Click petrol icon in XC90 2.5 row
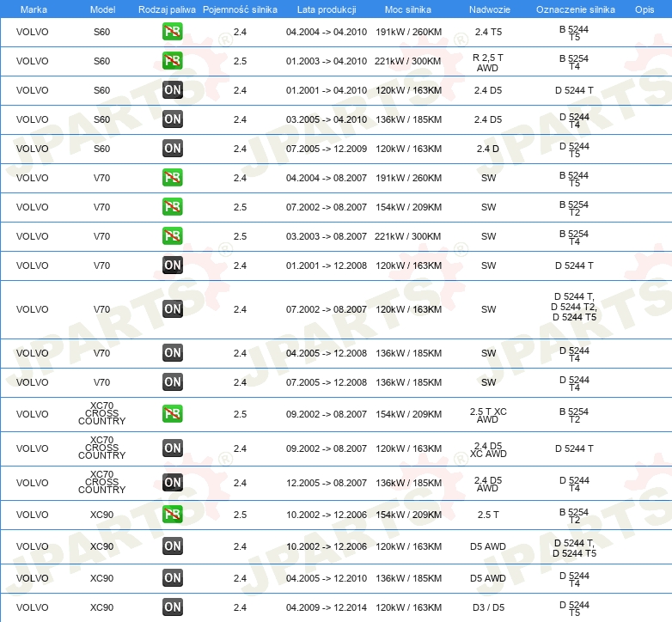The width and height of the screenshot is (672, 622). coord(172,515)
